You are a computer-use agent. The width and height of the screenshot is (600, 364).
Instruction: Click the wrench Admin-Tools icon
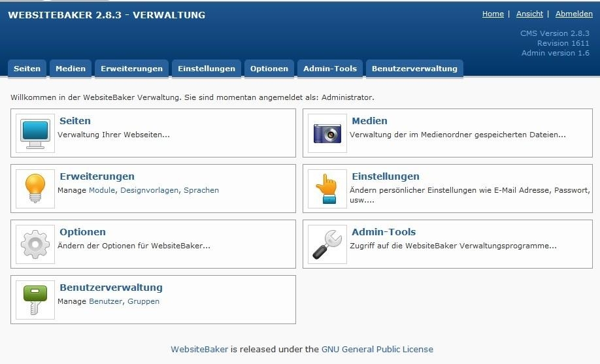[x=327, y=244]
